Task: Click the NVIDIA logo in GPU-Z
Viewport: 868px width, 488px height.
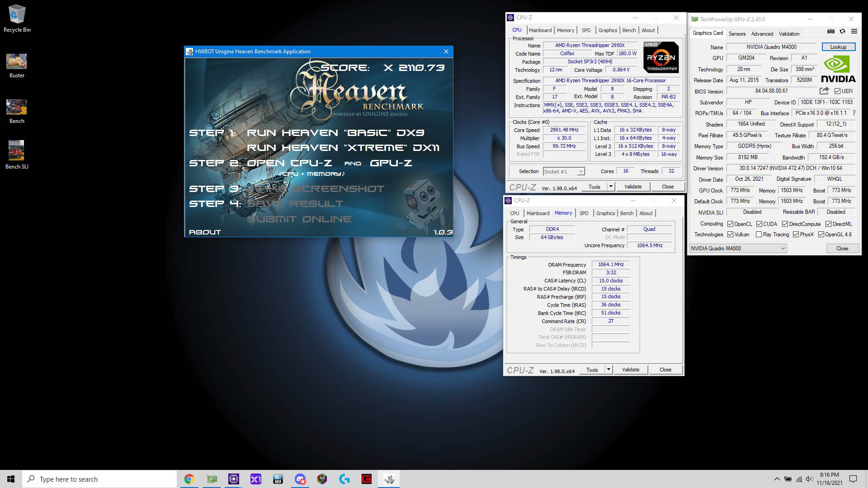Action: coord(838,70)
